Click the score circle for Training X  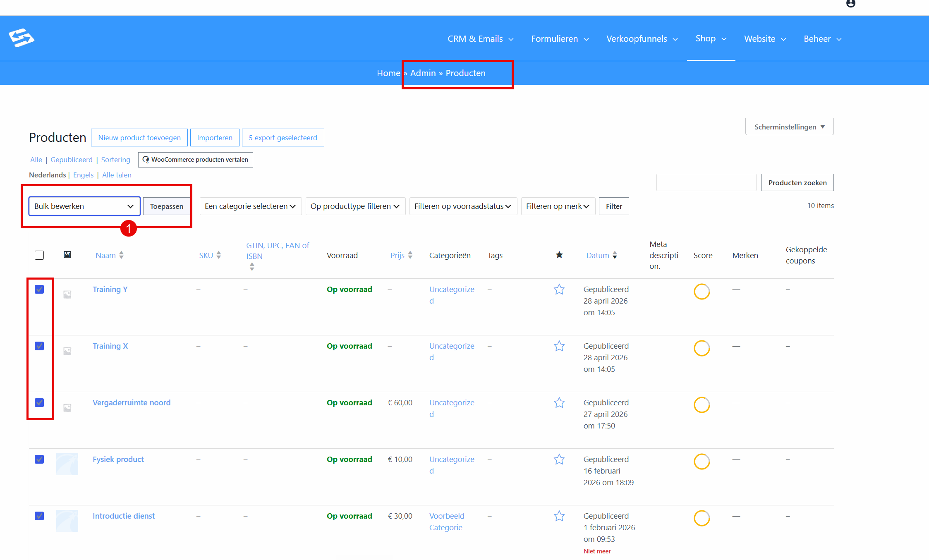coord(702,348)
